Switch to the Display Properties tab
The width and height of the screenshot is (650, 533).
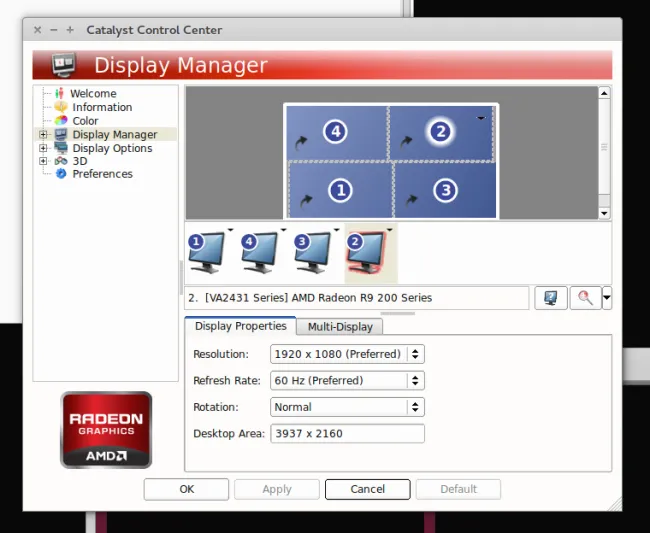240,326
